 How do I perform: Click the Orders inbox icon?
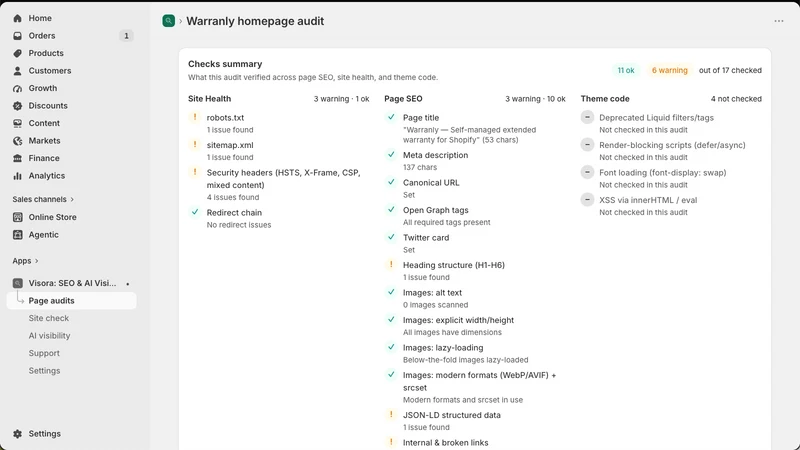coord(17,36)
